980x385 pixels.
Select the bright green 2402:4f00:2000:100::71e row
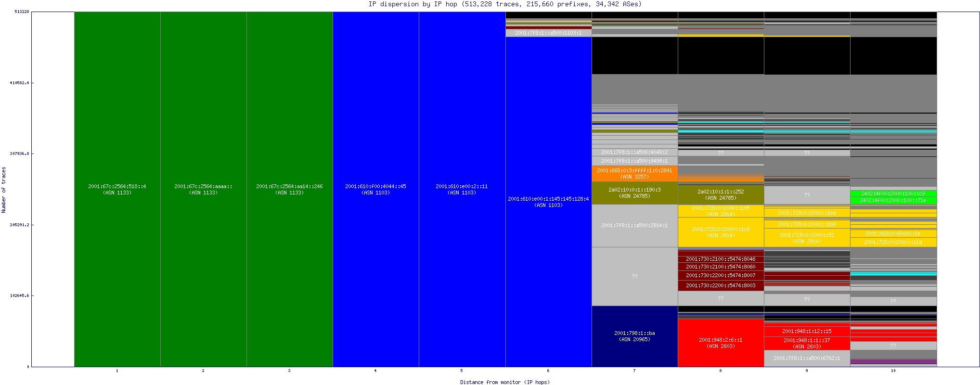(893, 200)
